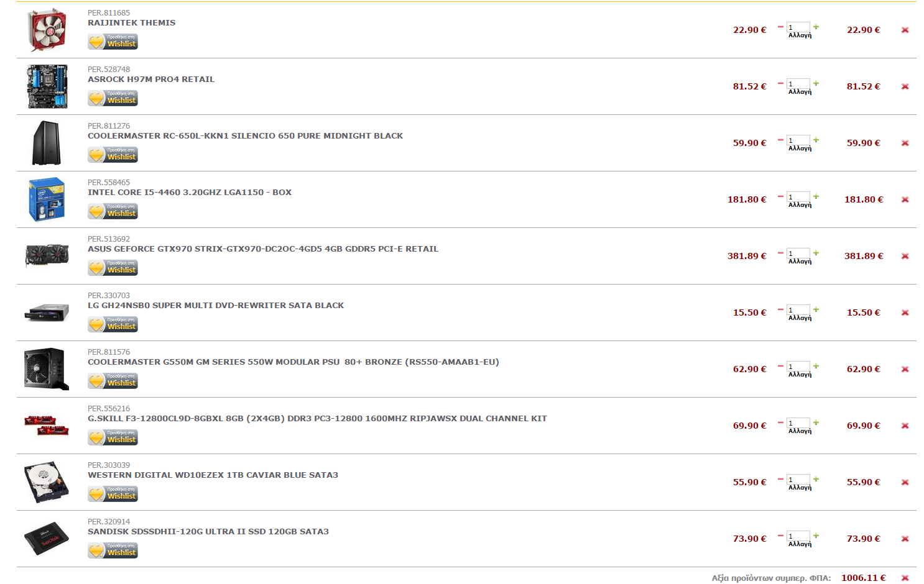Remove Intel Core i5-4460 from cart
Viewport: 924px width, 584px height.
pyautogui.click(x=905, y=199)
